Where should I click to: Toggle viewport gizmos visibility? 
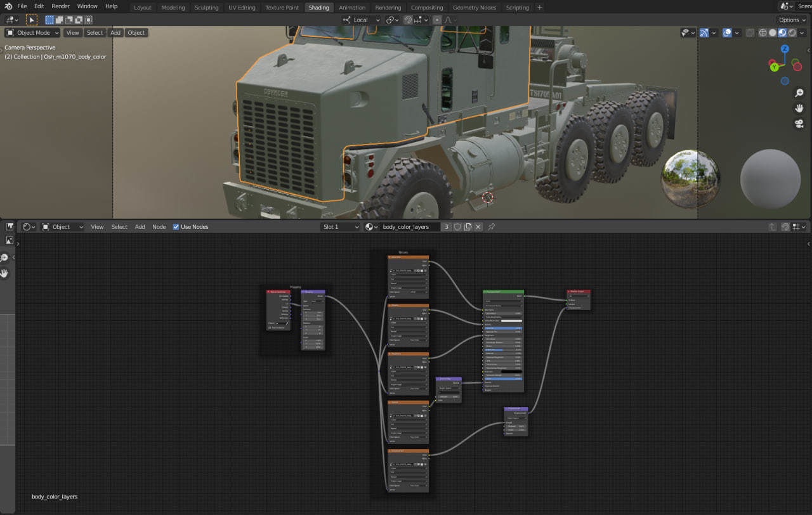[x=705, y=32]
